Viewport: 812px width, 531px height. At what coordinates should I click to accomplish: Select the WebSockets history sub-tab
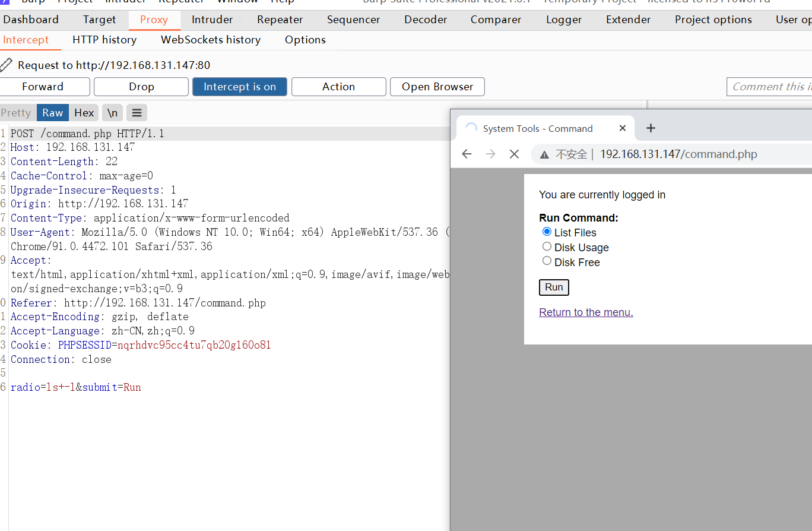(211, 40)
